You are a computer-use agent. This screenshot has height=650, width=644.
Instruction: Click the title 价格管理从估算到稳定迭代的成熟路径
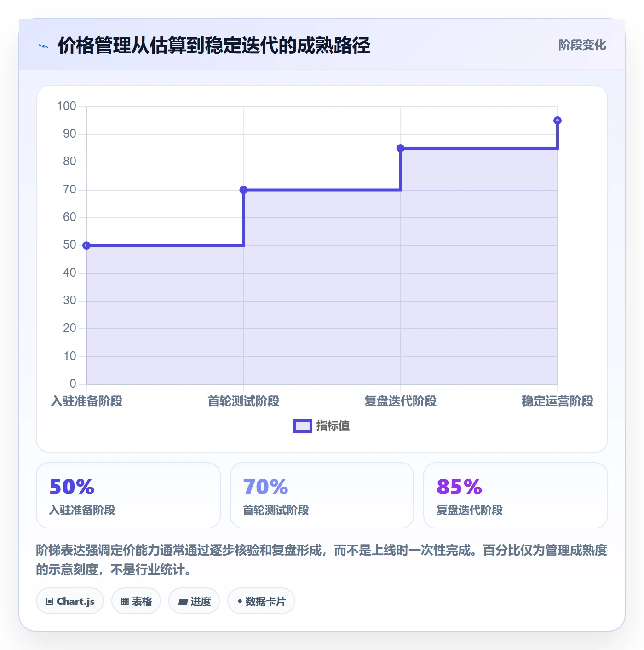(214, 46)
